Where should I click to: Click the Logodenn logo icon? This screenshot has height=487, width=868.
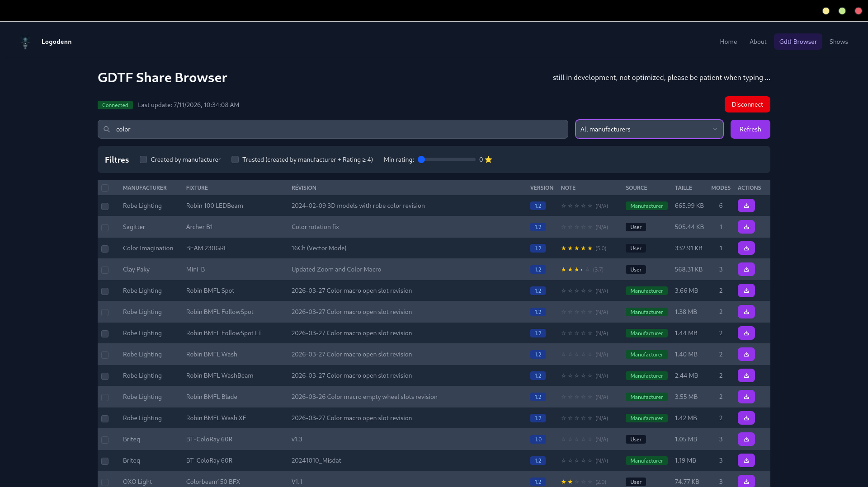[x=25, y=42]
